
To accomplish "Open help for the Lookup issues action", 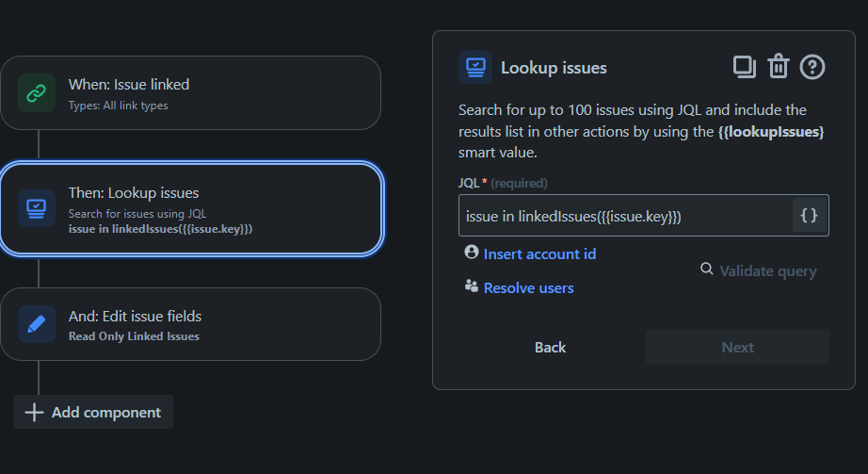I will pos(812,67).
